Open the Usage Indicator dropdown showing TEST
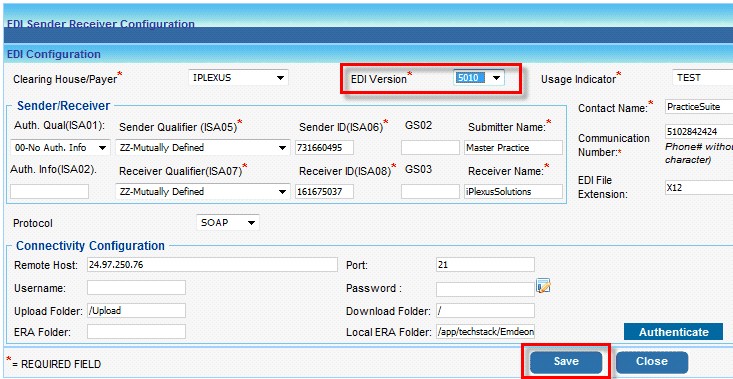Image resolution: width=733 pixels, height=379 pixels. [x=703, y=78]
